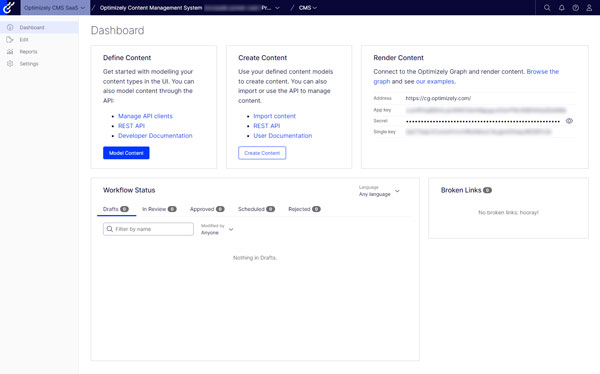Select the Drafts tab
The width and height of the screenshot is (600, 374).
(116, 209)
